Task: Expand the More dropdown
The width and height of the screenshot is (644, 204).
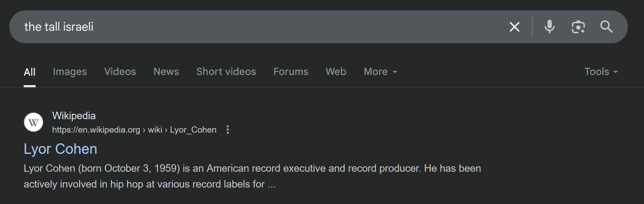Action: coord(381,72)
